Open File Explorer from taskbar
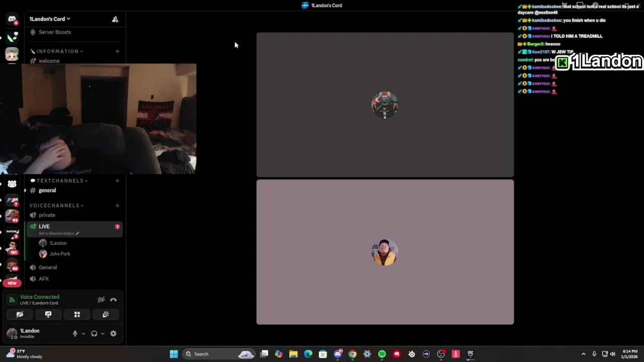The height and width of the screenshot is (362, 644). (x=293, y=354)
